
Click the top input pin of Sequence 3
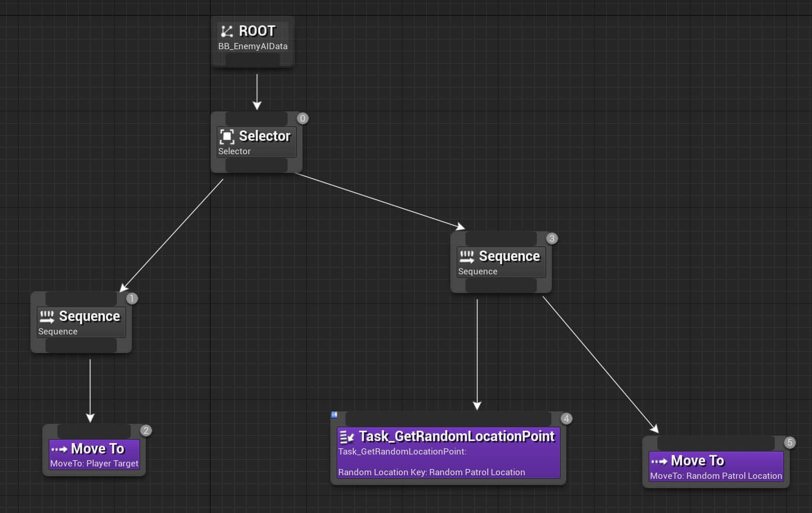tap(501, 239)
